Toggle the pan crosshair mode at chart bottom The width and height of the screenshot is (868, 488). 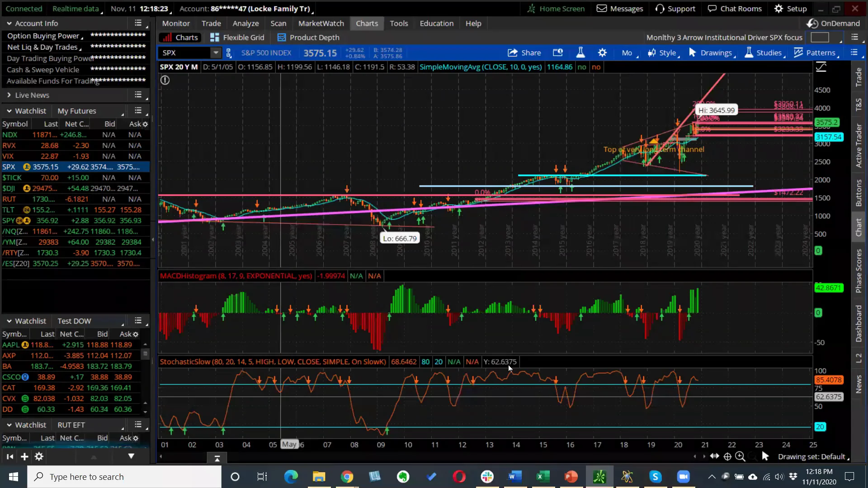click(727, 456)
